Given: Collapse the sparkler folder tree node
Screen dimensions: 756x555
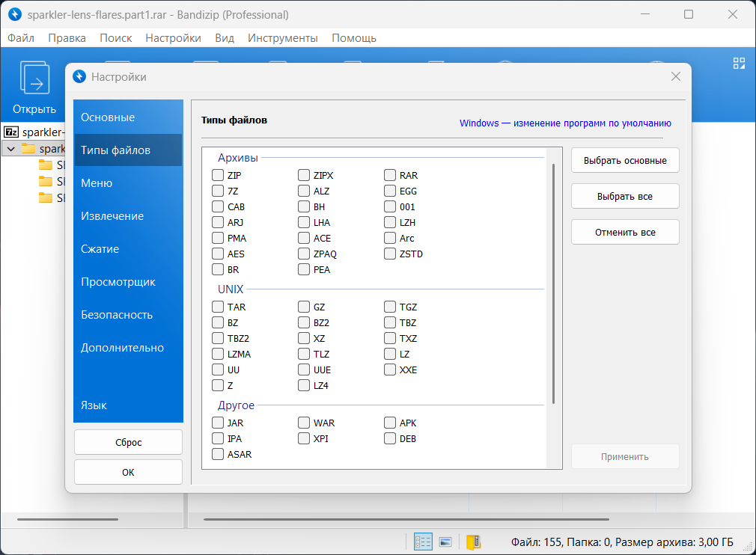Looking at the screenshot, I should 10,149.
